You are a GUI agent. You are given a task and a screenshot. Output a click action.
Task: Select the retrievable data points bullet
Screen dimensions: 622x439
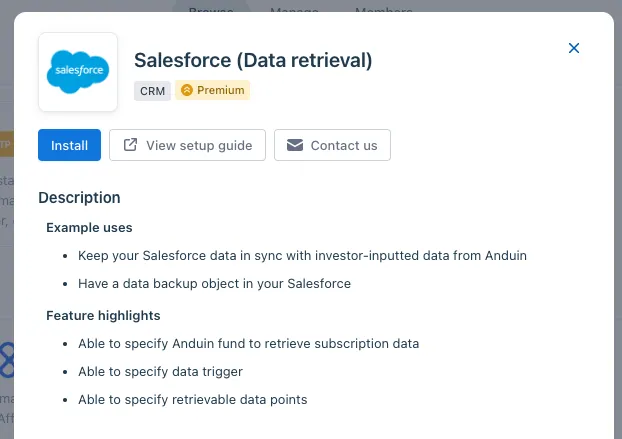pyautogui.click(x=192, y=400)
